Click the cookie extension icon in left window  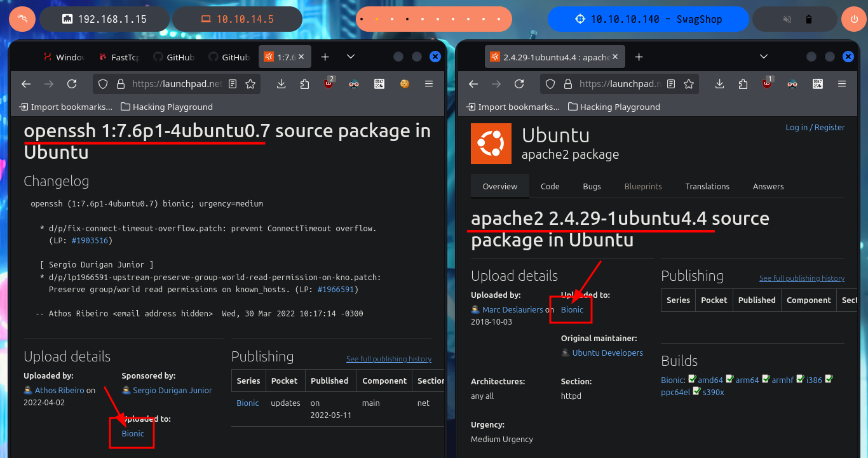tap(404, 84)
